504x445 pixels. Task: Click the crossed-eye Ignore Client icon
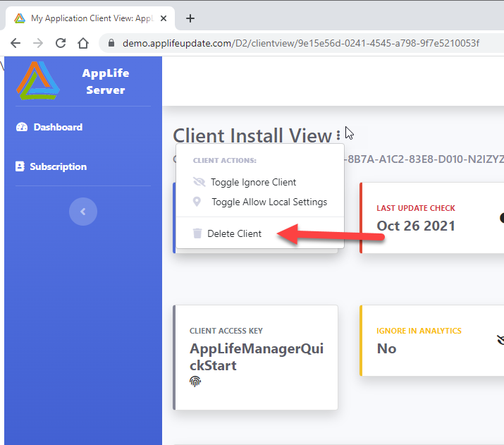(x=199, y=182)
